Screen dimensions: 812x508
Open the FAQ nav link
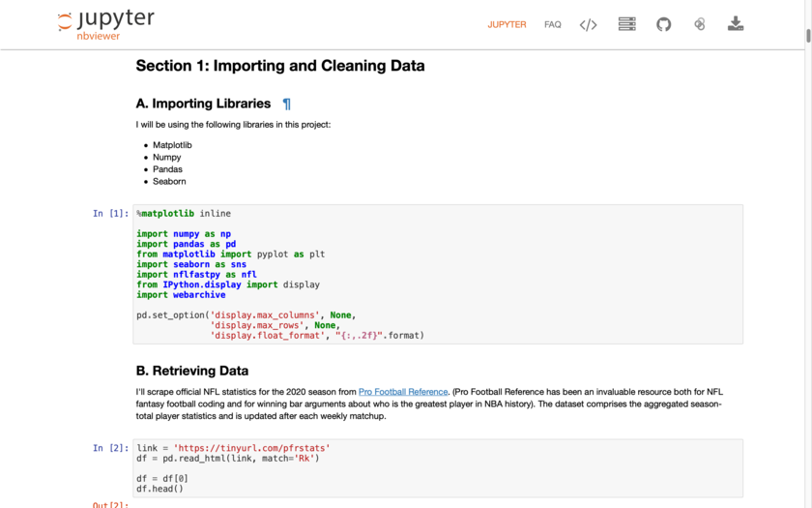pos(553,24)
